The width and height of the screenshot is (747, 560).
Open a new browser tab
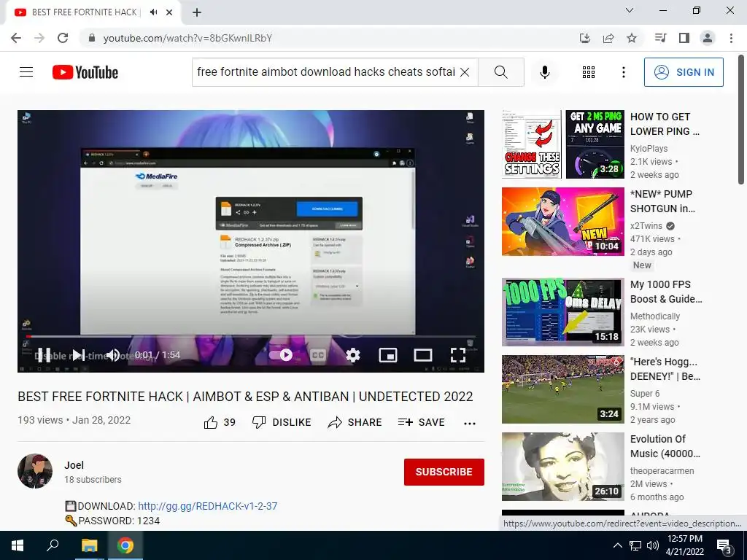pyautogui.click(x=197, y=12)
